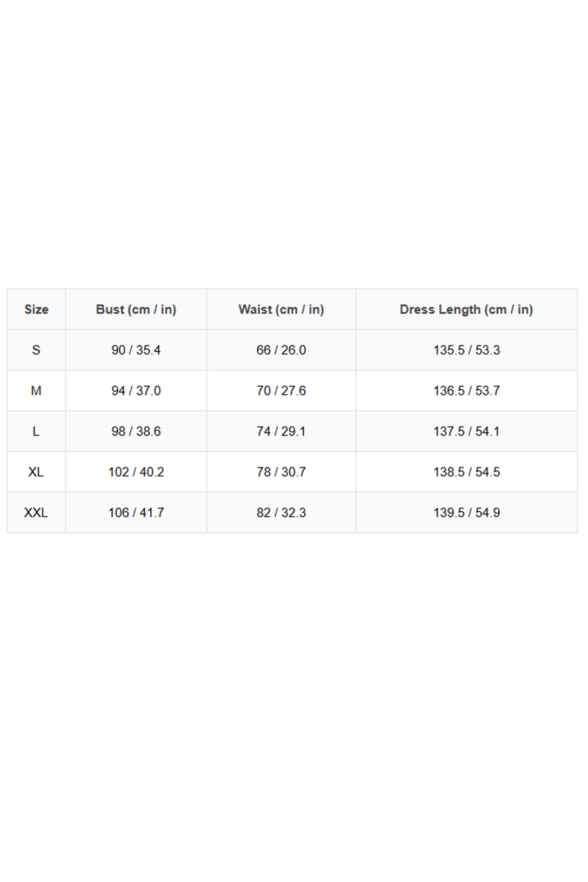Click dress length 137.5 / 54.1

(x=466, y=431)
